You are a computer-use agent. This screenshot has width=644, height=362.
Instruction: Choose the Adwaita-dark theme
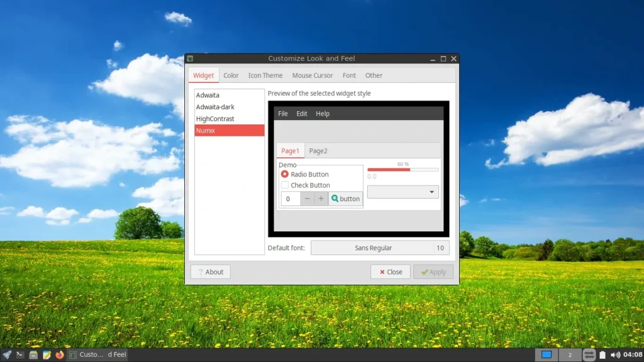[x=229, y=107]
